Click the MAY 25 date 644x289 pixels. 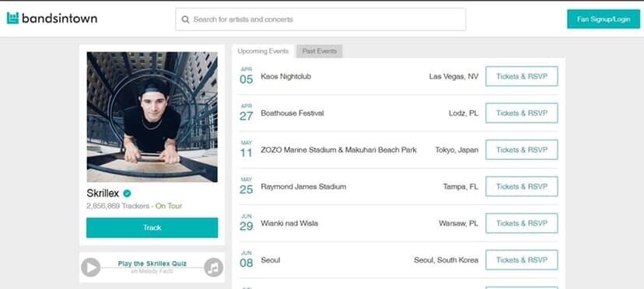pyautogui.click(x=246, y=186)
